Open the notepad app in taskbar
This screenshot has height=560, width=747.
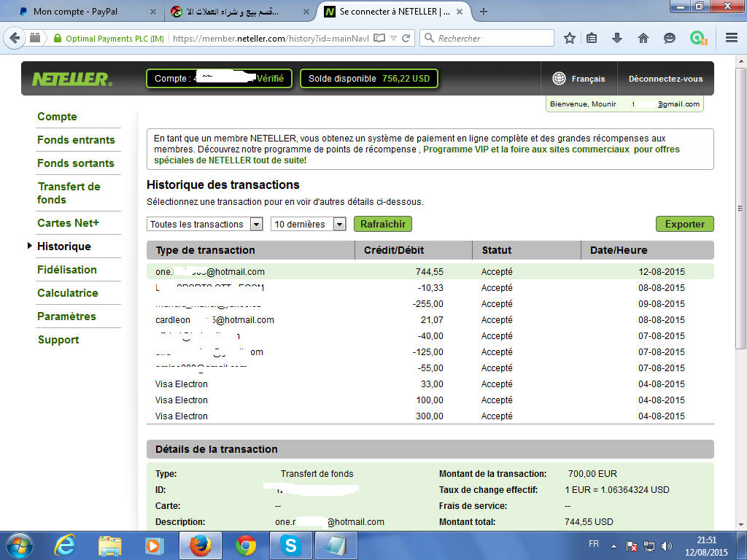336,545
